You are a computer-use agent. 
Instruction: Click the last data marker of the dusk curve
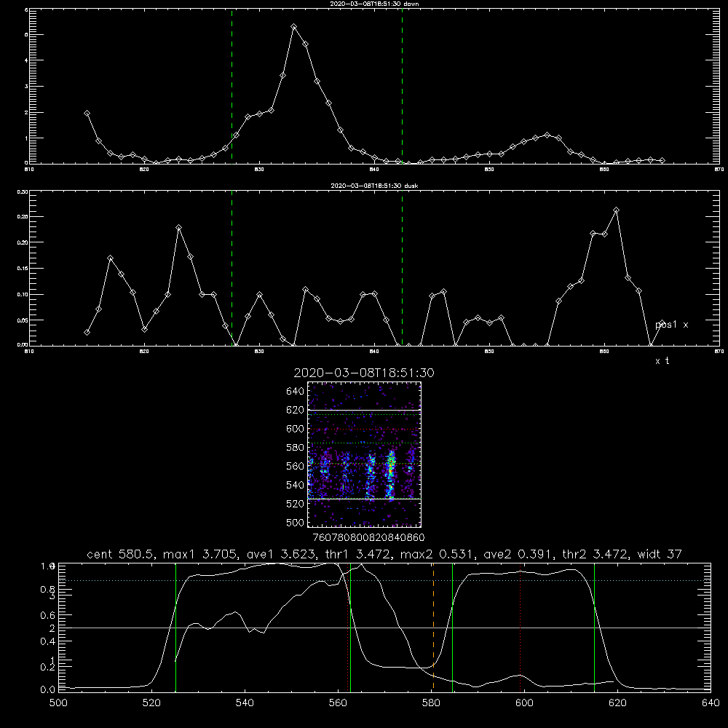(662, 323)
